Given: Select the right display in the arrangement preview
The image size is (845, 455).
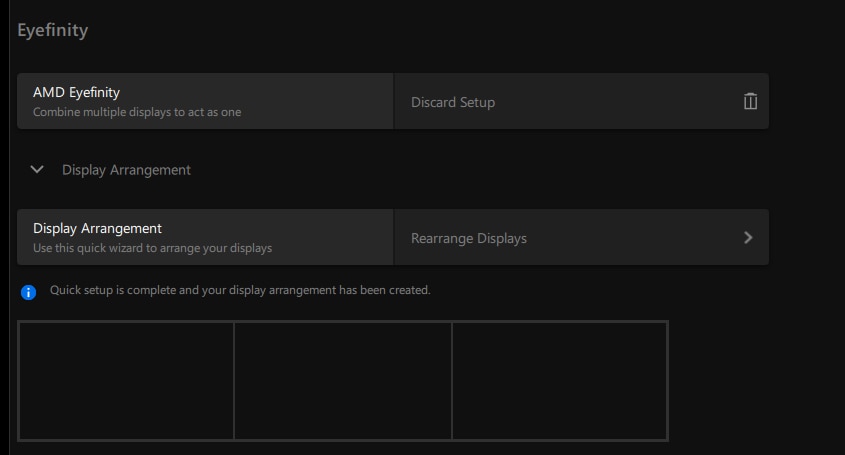Looking at the screenshot, I should pos(559,380).
